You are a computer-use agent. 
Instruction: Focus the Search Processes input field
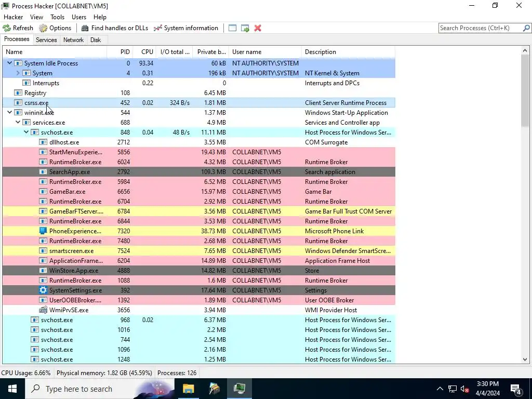tap(481, 28)
